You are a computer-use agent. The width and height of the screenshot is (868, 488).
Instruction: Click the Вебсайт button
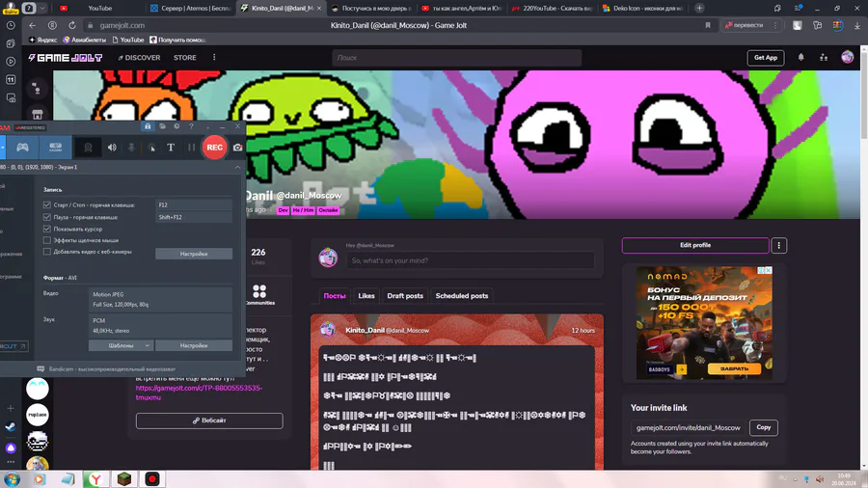(x=209, y=420)
